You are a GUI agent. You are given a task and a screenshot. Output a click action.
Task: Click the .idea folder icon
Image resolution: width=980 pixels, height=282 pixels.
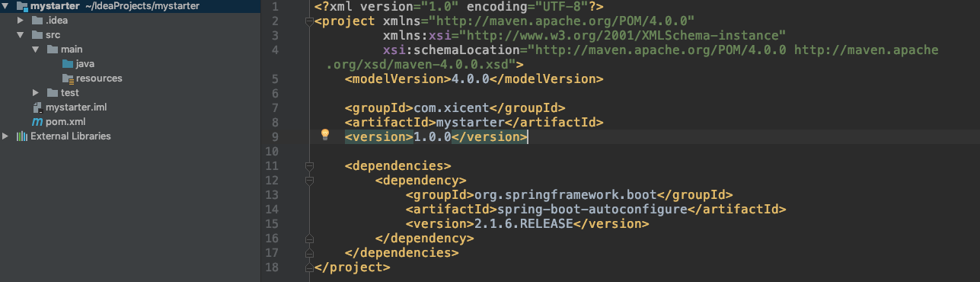[x=37, y=21]
